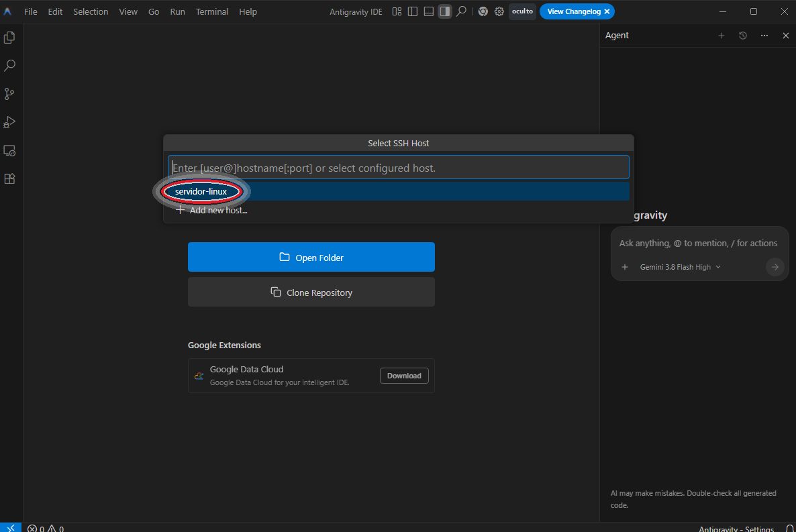This screenshot has width=796, height=532.
Task: Select the servidor-linux SSH host
Action: pyautogui.click(x=399, y=191)
